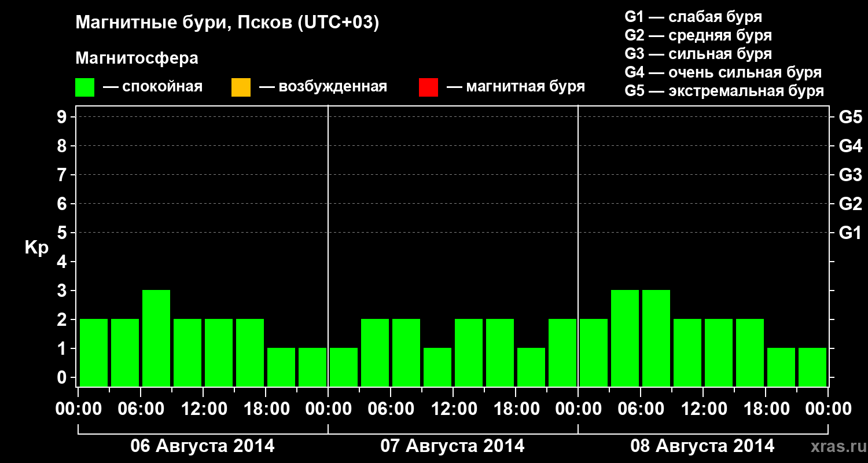The image size is (868, 463).
Task: Click the green 'спокойная' legend swatch
Action: point(85,87)
